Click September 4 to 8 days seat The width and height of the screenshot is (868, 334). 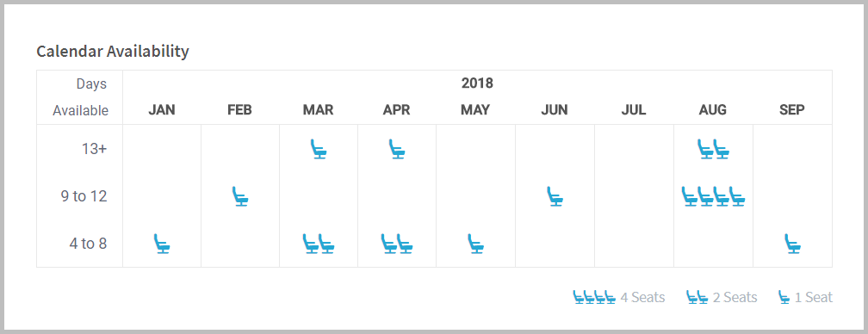(793, 244)
